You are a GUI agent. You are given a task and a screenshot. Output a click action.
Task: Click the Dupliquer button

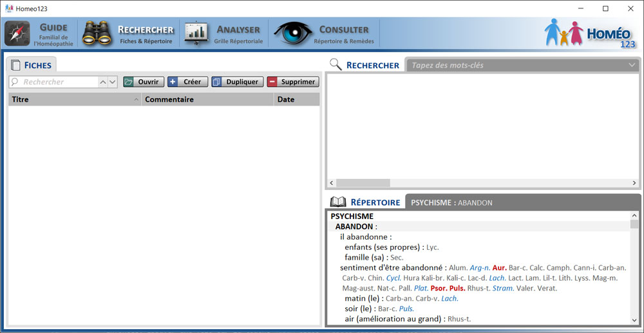238,82
